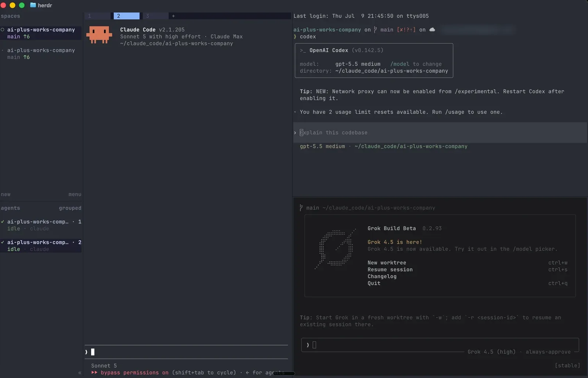Select 'Quit' in the Grok menu
This screenshot has height=378, width=588.
click(x=374, y=283)
